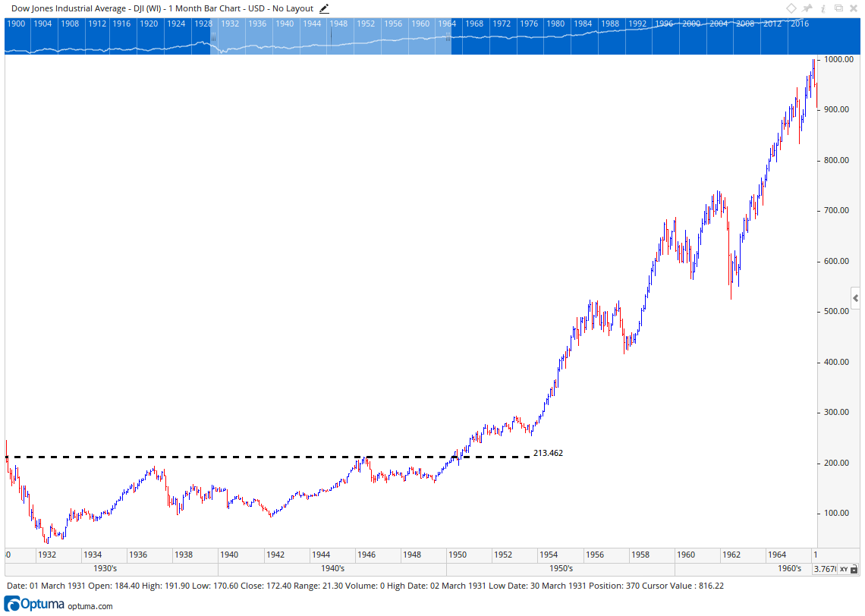Open the optuma.com link
Viewport: 865px width, 616px height.
(90, 606)
